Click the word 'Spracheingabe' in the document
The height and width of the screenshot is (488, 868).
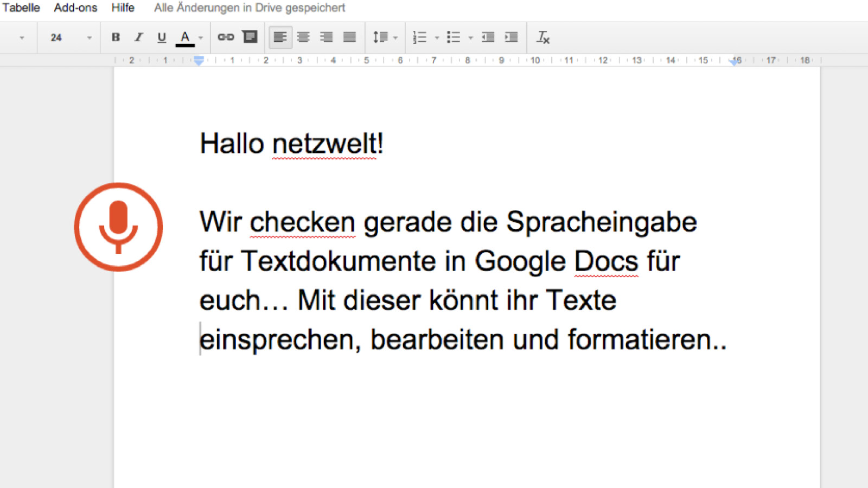(x=602, y=224)
